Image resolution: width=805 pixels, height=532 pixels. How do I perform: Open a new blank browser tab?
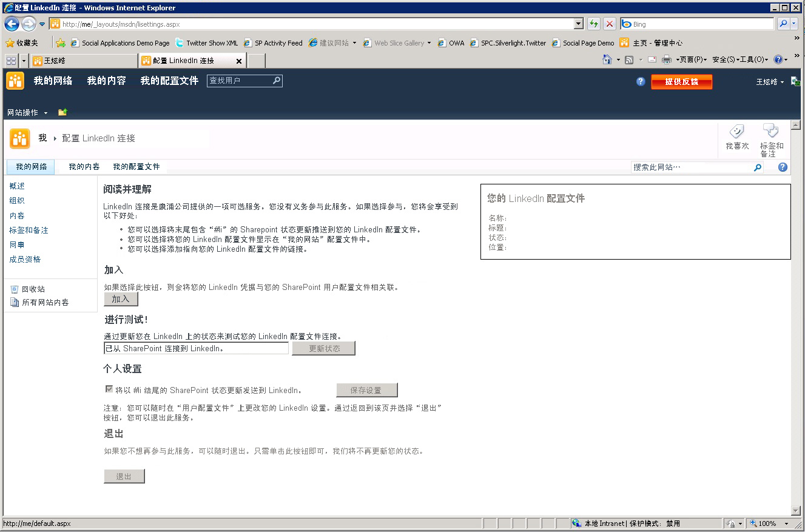pyautogui.click(x=257, y=61)
